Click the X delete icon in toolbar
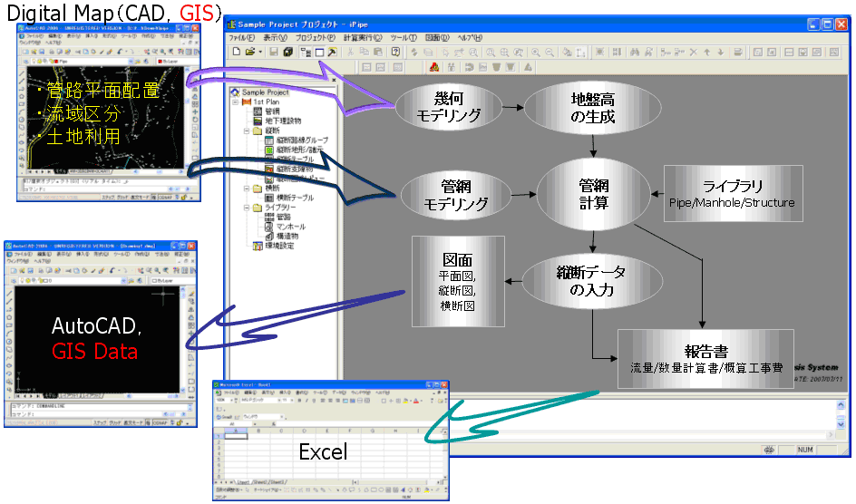 (x=694, y=53)
